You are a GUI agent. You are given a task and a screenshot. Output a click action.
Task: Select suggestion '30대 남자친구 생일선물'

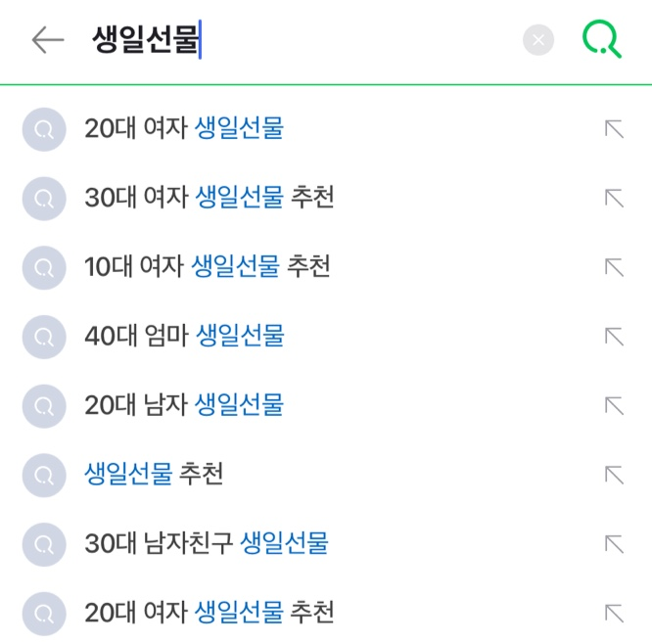click(206, 544)
